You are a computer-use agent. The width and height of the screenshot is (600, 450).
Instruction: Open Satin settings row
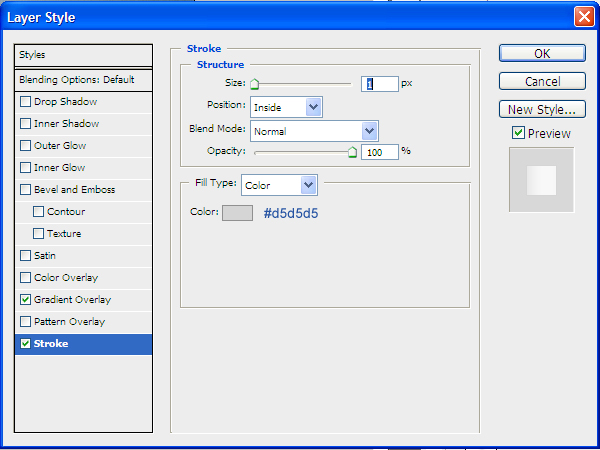83,256
